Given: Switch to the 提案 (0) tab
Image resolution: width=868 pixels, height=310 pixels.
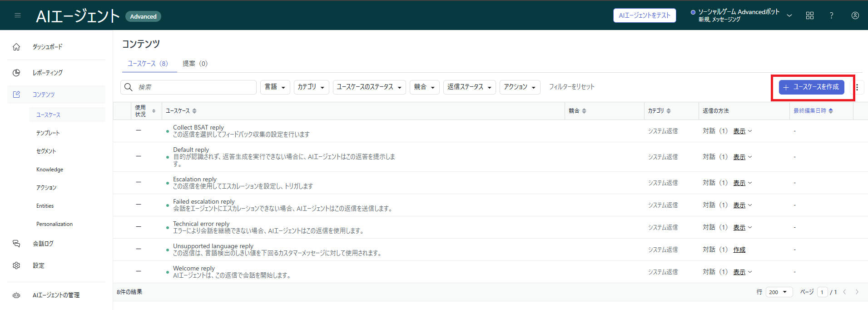Looking at the screenshot, I should click(195, 64).
